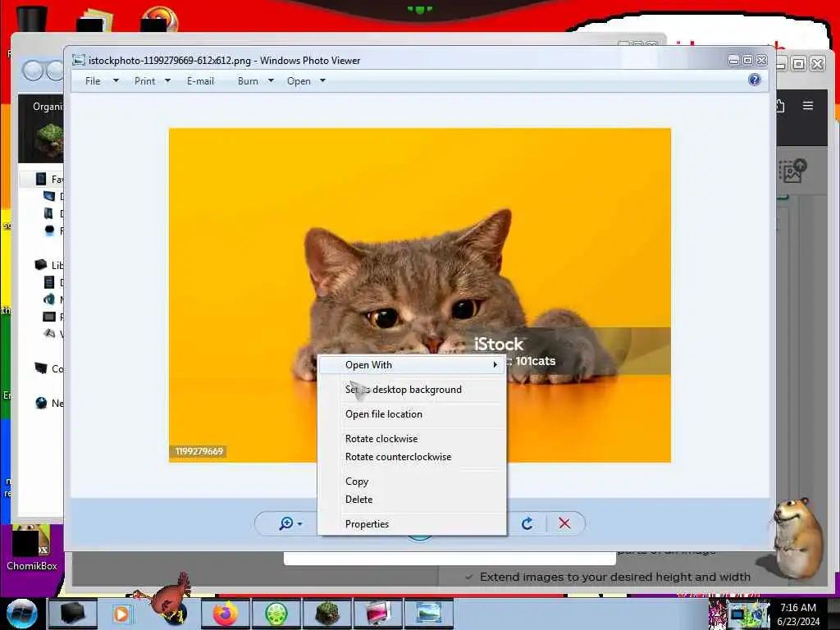The width and height of the screenshot is (840, 630).
Task: Click the Music speaker icon under Libraries
Action: 48,299
